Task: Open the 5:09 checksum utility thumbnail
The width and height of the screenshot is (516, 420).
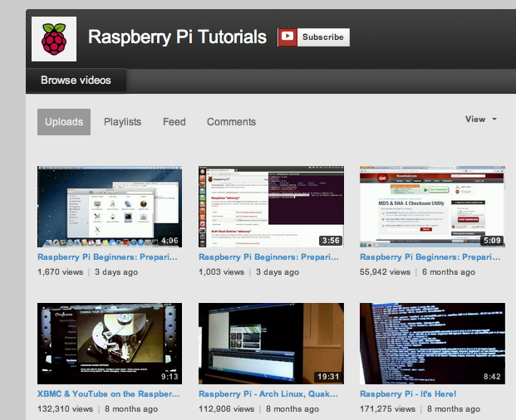Action: pyautogui.click(x=431, y=206)
